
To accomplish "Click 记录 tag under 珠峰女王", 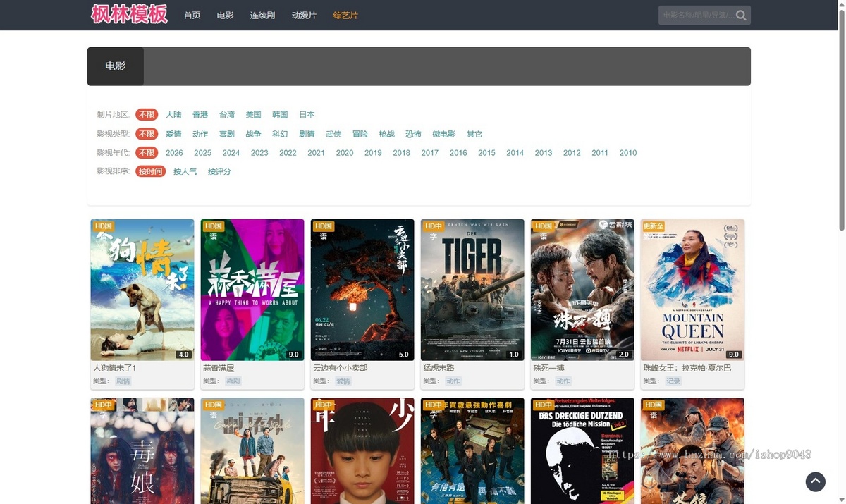I will 673,381.
